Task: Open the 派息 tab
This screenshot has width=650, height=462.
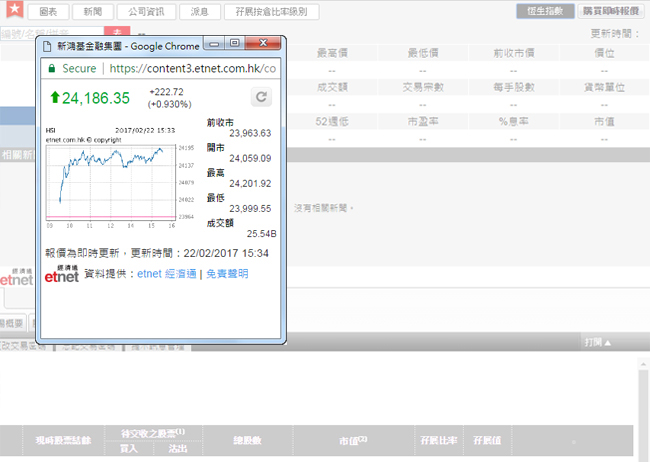Action: (199, 12)
